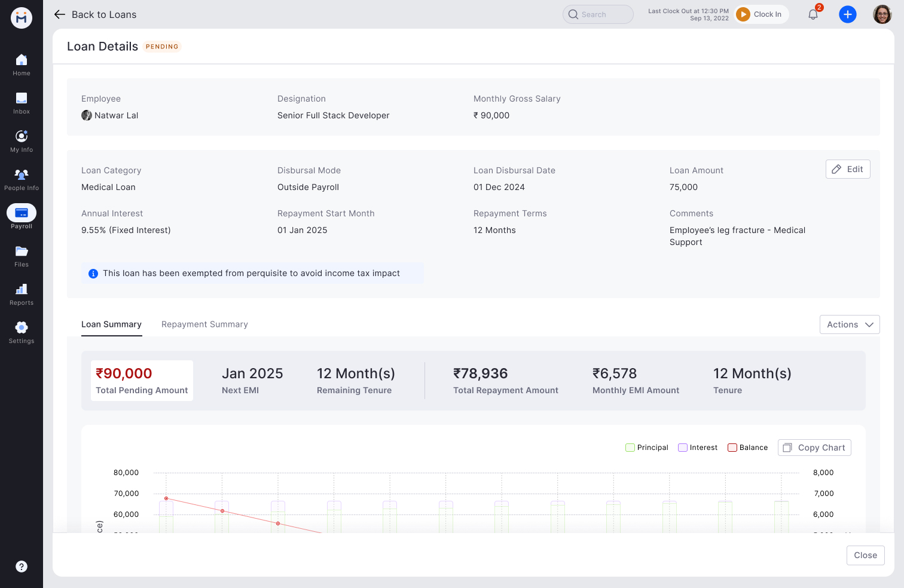
Task: Open the Inbox from the sidebar
Action: [22, 102]
